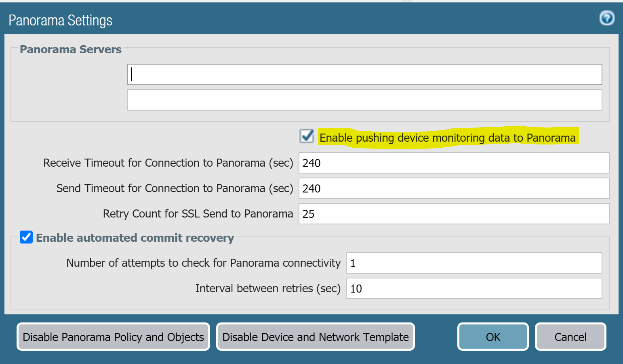Viewport: 623px width, 364px height.
Task: Click the Panorama Settings title bar
Action: pos(60,20)
